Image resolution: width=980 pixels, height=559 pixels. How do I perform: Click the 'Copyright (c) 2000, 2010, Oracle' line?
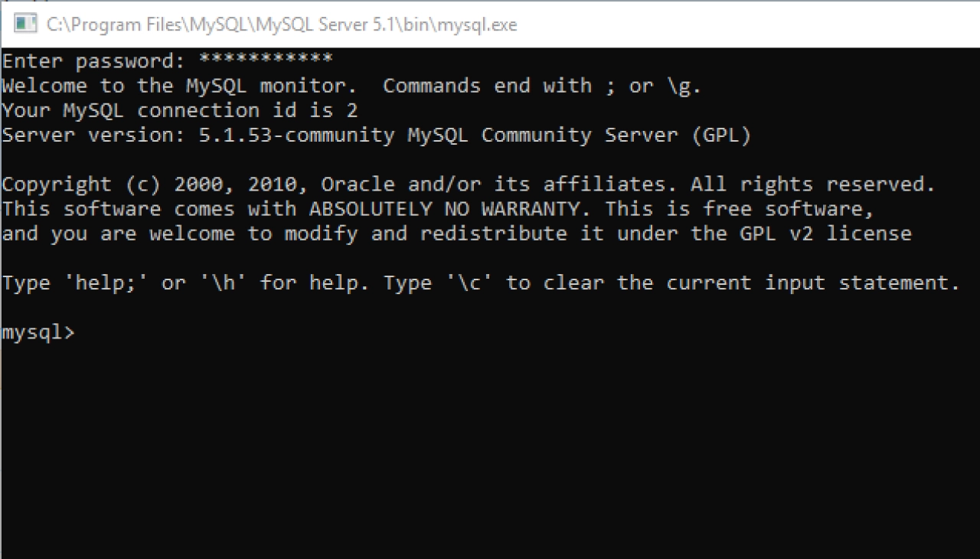(469, 185)
